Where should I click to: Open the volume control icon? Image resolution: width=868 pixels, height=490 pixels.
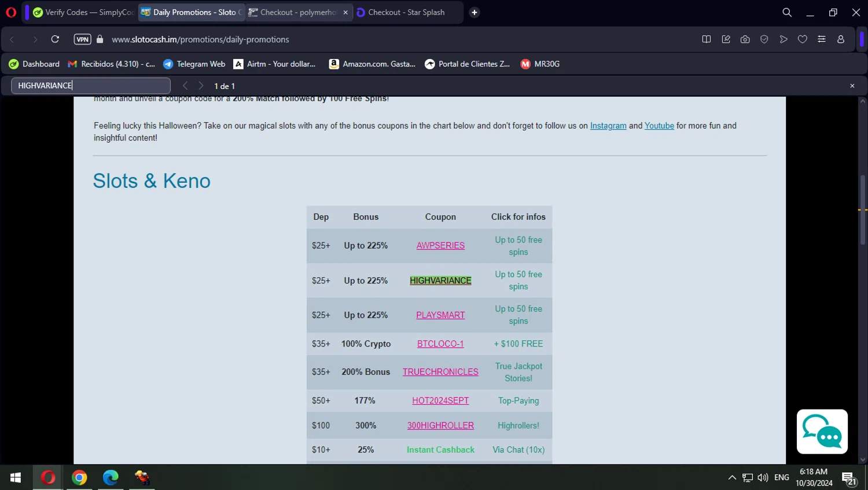point(763,477)
